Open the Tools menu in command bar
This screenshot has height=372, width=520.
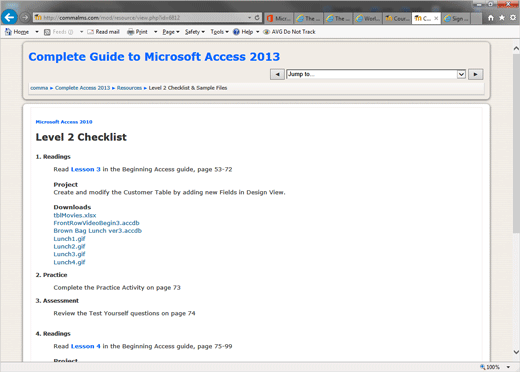(219, 32)
